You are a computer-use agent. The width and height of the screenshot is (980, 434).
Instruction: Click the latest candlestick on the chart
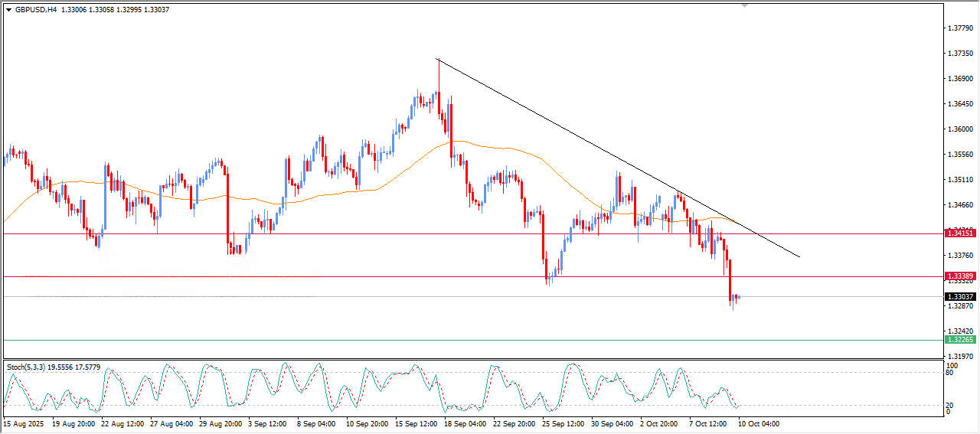tap(737, 297)
